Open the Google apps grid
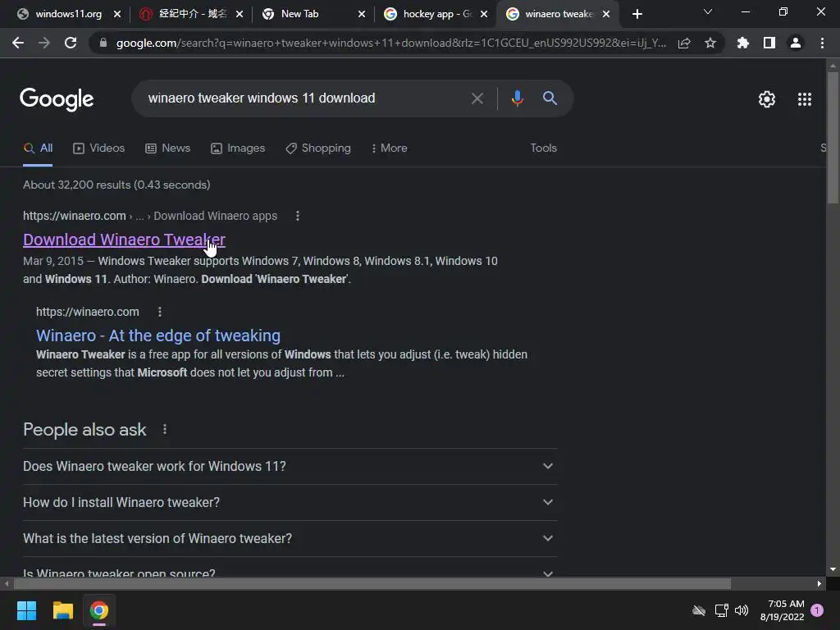This screenshot has width=840, height=630. (x=805, y=99)
